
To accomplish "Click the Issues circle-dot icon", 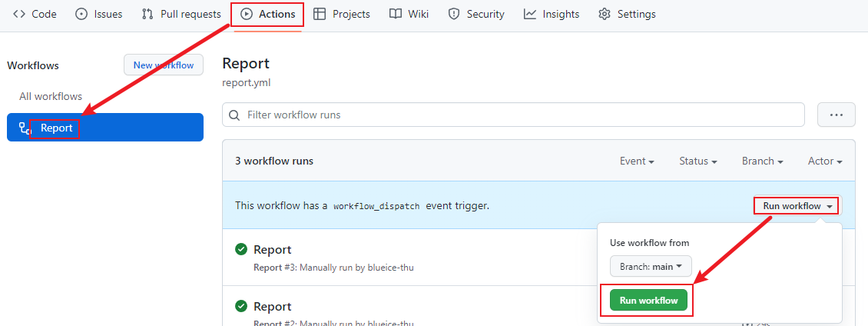I will click(x=81, y=15).
